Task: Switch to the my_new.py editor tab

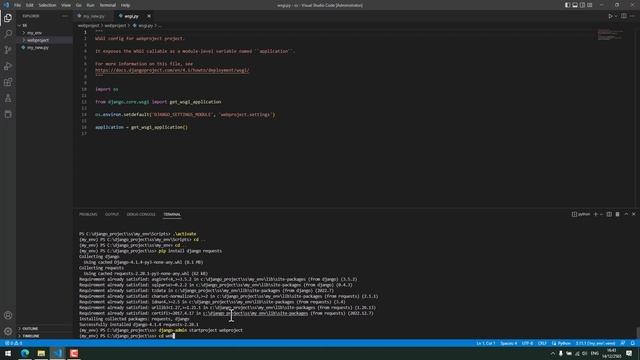Action: tap(93, 16)
